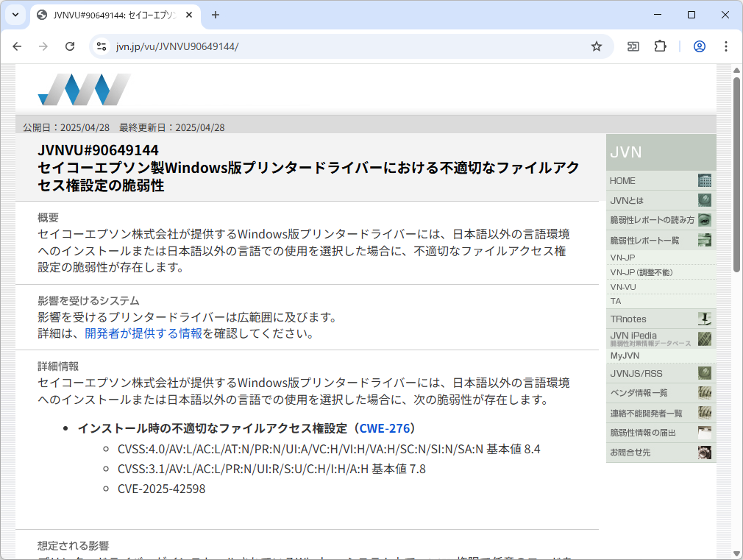Open HOME via the building icon

point(705,180)
